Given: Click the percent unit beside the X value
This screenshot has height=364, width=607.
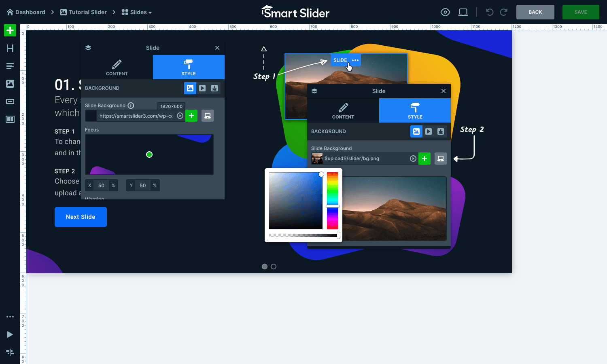Looking at the screenshot, I should click(x=113, y=186).
